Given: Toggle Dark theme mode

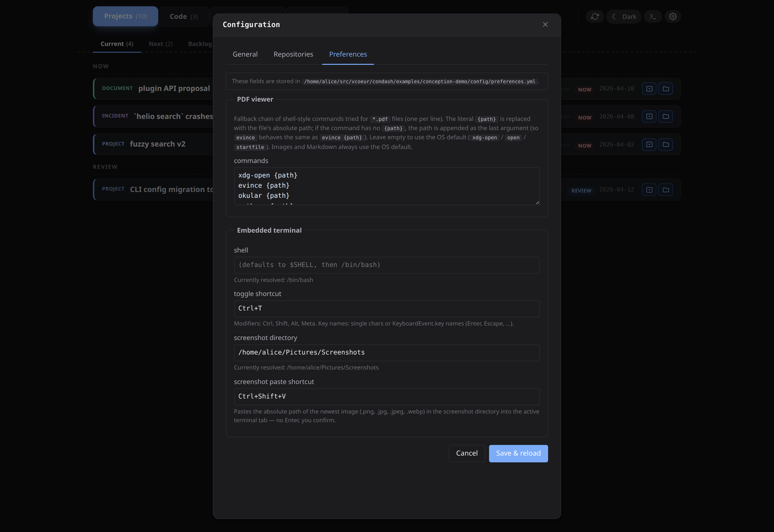Looking at the screenshot, I should (624, 16).
